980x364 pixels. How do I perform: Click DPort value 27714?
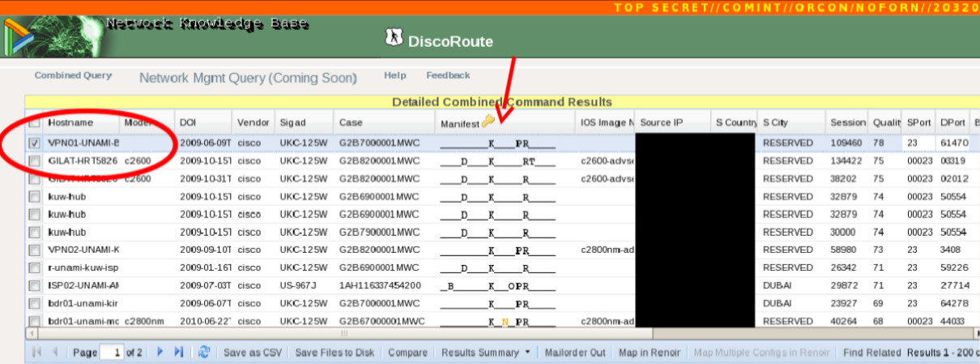click(953, 285)
